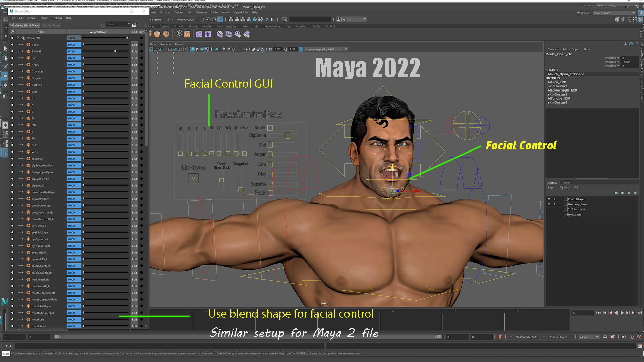The height and width of the screenshot is (362, 644).
Task: Open the OpenFlight menu
Action: pos(241,13)
